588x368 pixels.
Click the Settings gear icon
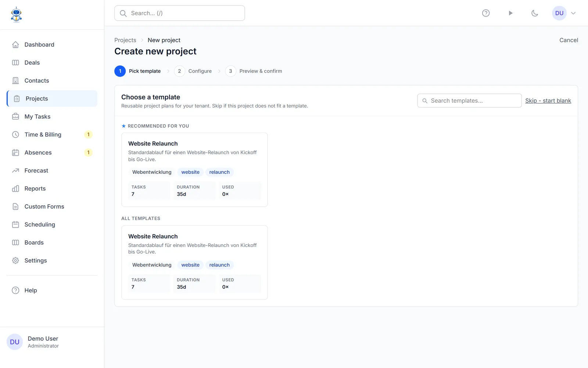(x=15, y=261)
